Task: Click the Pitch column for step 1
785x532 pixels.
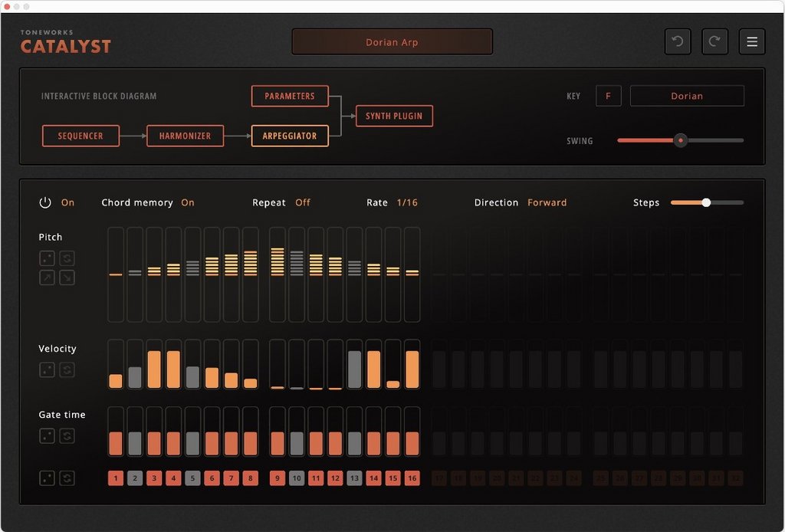Action: click(x=116, y=274)
